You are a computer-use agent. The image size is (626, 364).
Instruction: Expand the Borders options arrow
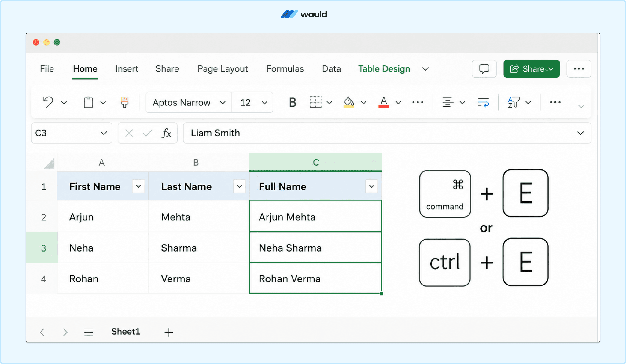[x=329, y=102]
